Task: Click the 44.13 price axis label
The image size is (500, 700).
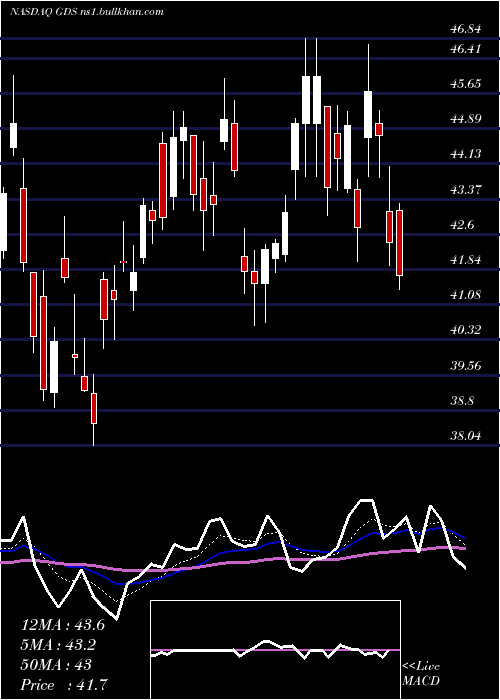Action: [465, 154]
